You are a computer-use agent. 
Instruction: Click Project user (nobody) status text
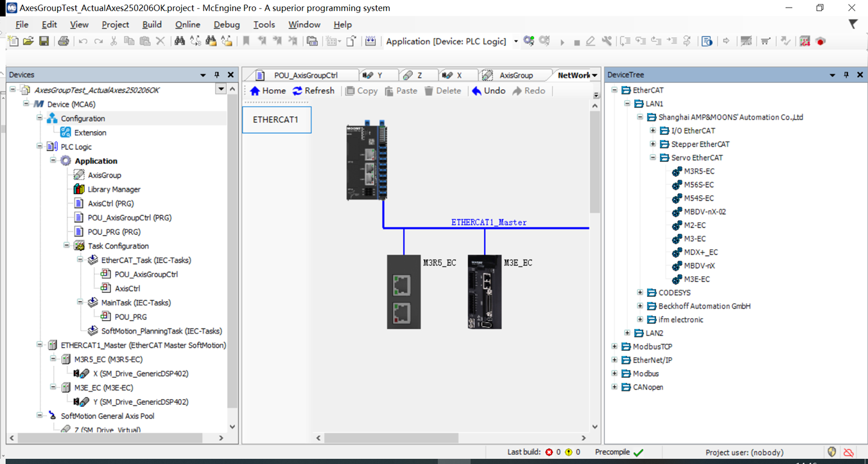pos(744,452)
